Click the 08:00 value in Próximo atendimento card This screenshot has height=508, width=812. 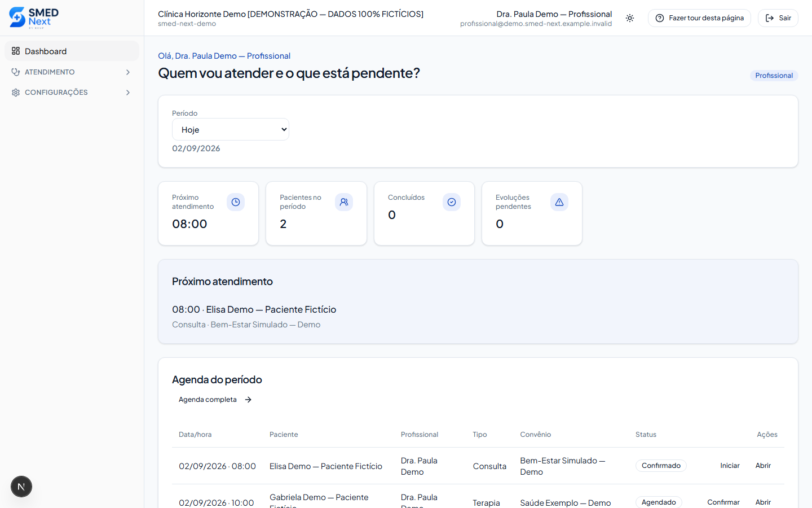(x=189, y=224)
